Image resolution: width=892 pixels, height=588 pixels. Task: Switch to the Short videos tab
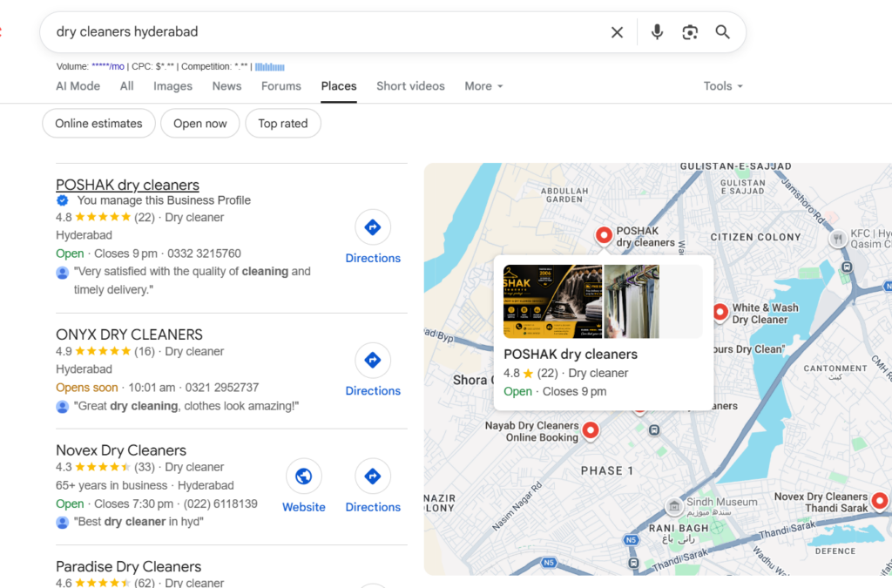(411, 86)
